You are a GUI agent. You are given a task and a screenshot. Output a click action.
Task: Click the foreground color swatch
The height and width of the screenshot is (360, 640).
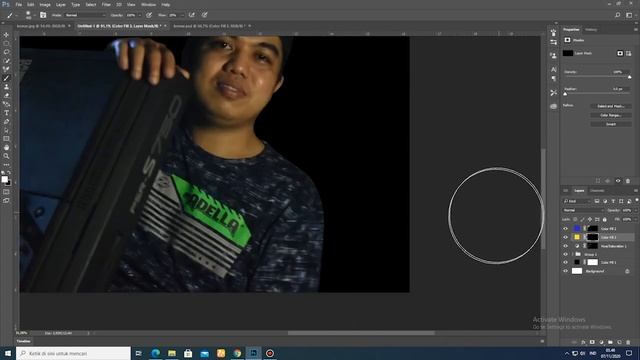[x=4, y=179]
